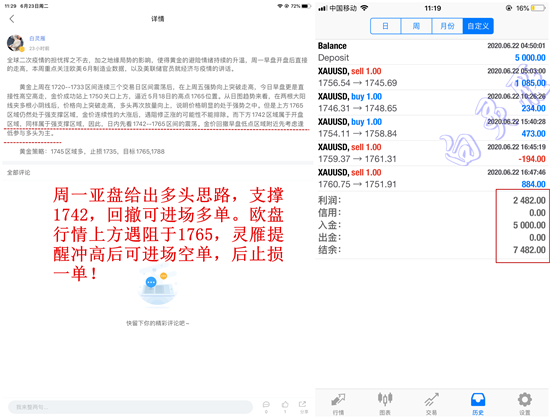Open the XAUUSD buy trade with 473.00

click(x=432, y=128)
